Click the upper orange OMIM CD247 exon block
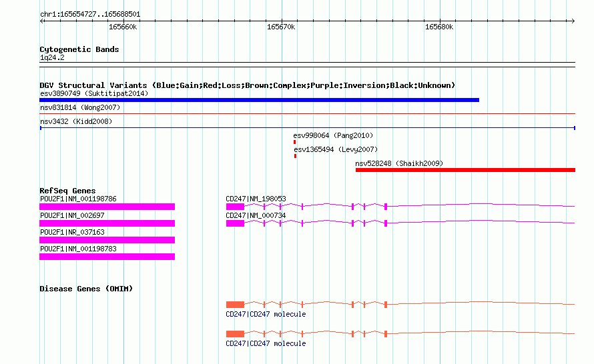The height and width of the screenshot is (364, 594). pyautogui.click(x=235, y=305)
